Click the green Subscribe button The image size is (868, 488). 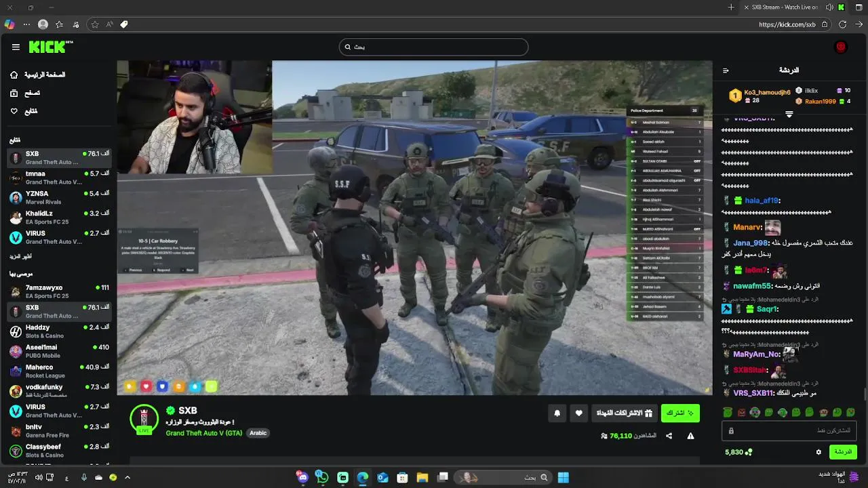[680, 413]
